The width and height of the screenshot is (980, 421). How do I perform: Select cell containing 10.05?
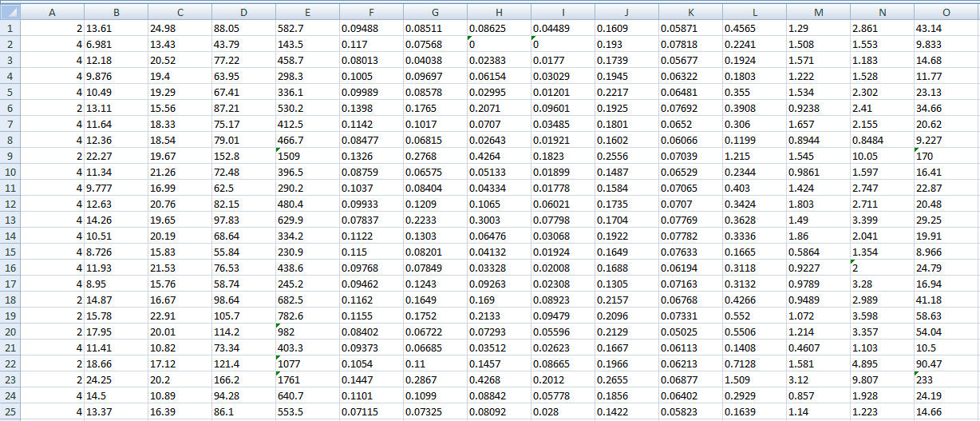(x=882, y=156)
